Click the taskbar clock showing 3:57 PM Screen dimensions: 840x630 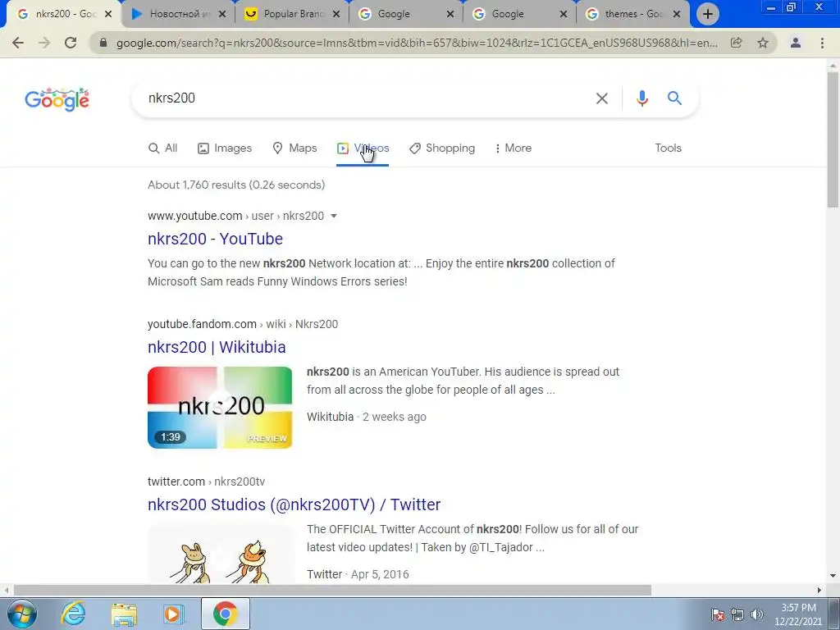798,614
